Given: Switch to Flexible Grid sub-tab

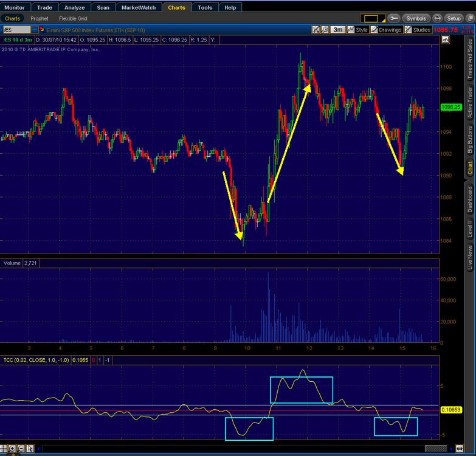Looking at the screenshot, I should [x=73, y=18].
